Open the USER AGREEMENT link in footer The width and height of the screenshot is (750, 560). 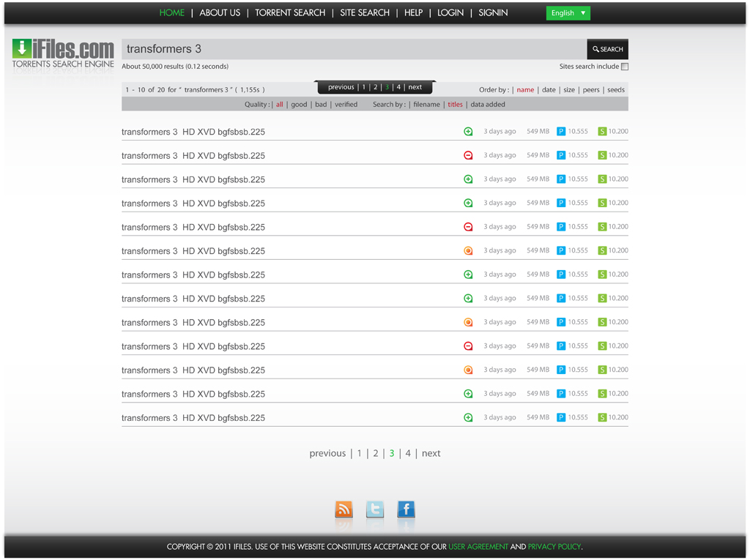tap(478, 547)
